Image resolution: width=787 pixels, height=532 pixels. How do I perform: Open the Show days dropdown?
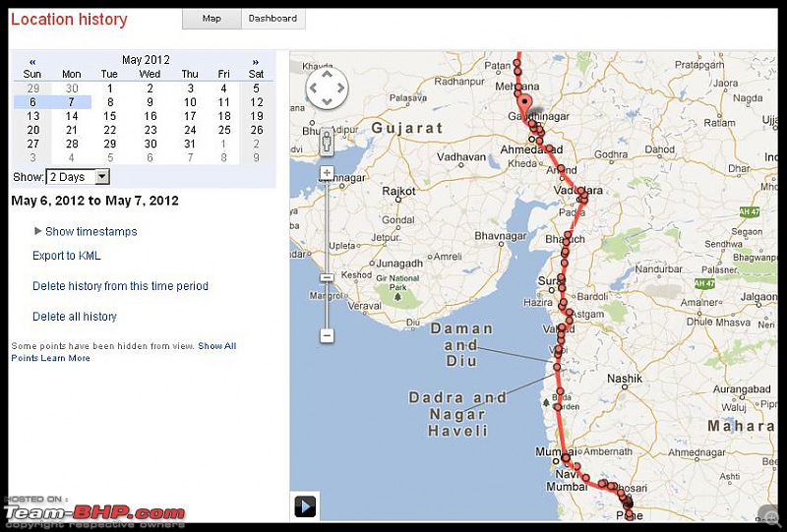click(78, 177)
